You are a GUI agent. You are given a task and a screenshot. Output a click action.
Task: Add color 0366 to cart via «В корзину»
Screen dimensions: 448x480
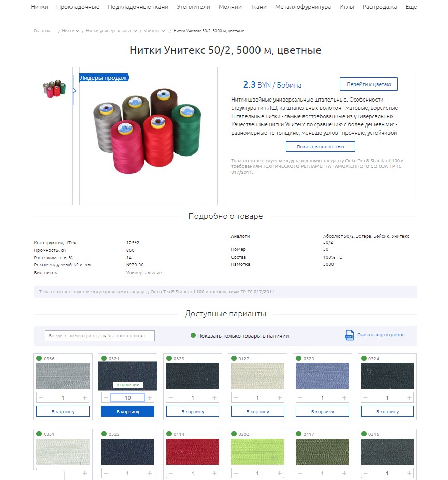(x=63, y=411)
